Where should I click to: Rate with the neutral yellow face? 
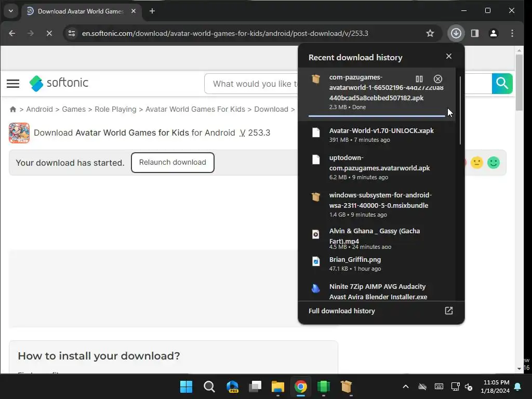tap(476, 163)
